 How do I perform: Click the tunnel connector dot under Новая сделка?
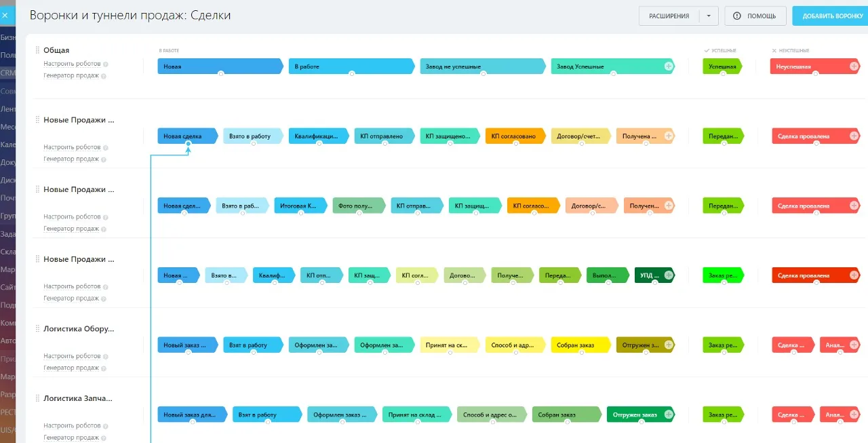[188, 144]
